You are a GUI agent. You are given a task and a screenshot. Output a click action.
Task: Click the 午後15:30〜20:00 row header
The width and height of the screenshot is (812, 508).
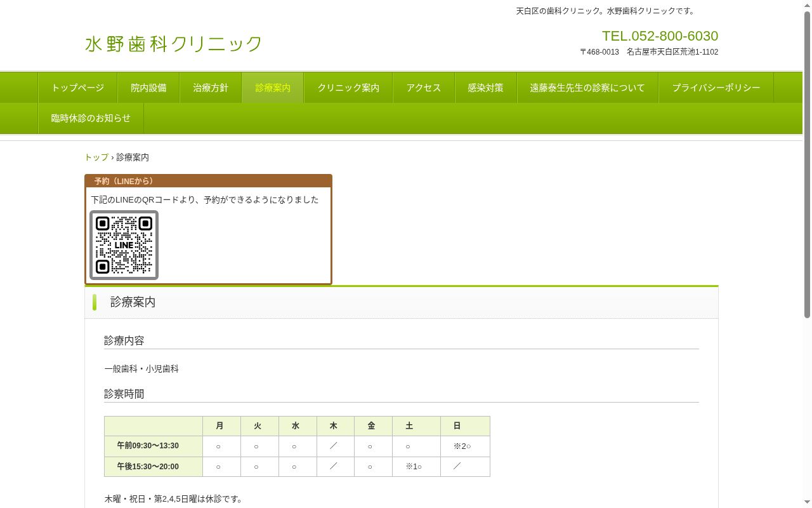[154, 467]
